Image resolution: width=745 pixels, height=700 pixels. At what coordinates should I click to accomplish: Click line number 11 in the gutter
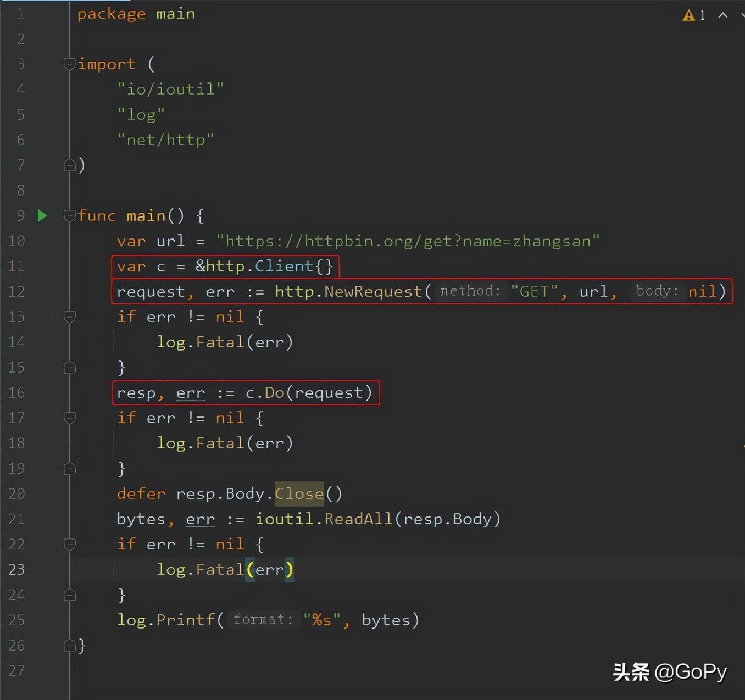(x=16, y=266)
